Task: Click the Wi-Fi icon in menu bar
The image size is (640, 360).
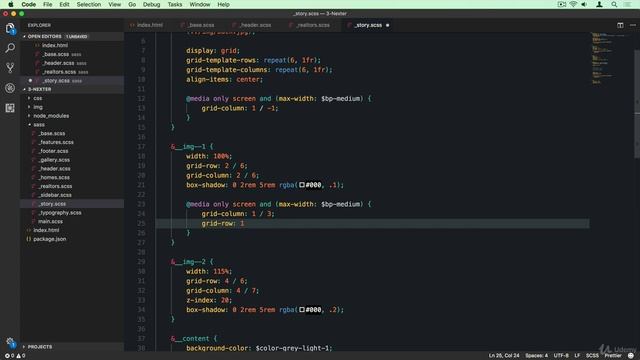Action: tap(573, 4)
